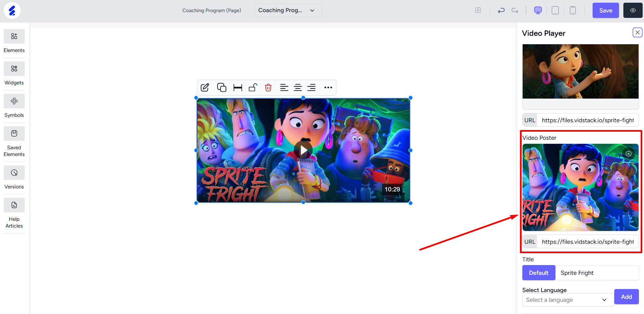Align element to the left
644x314 pixels.
point(284,87)
